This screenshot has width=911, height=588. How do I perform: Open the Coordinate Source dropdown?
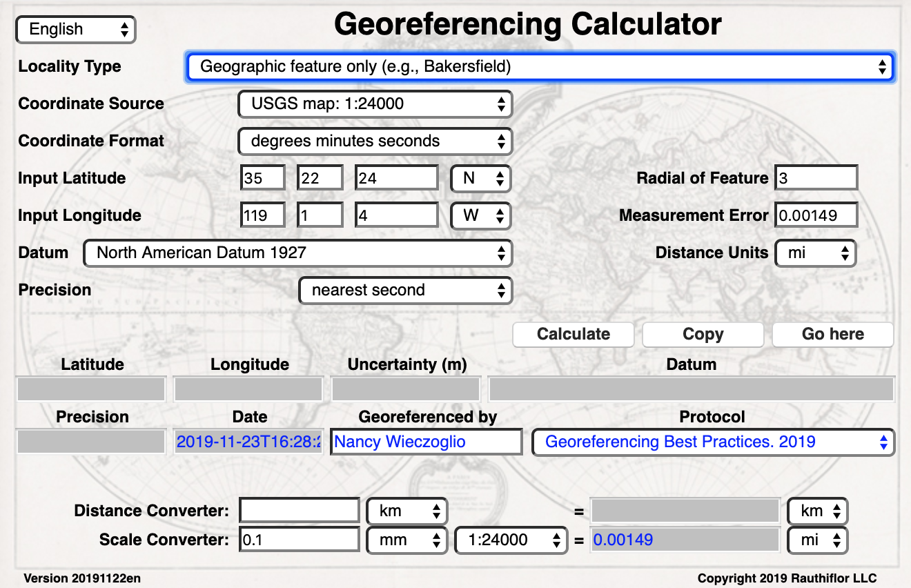pos(375,104)
